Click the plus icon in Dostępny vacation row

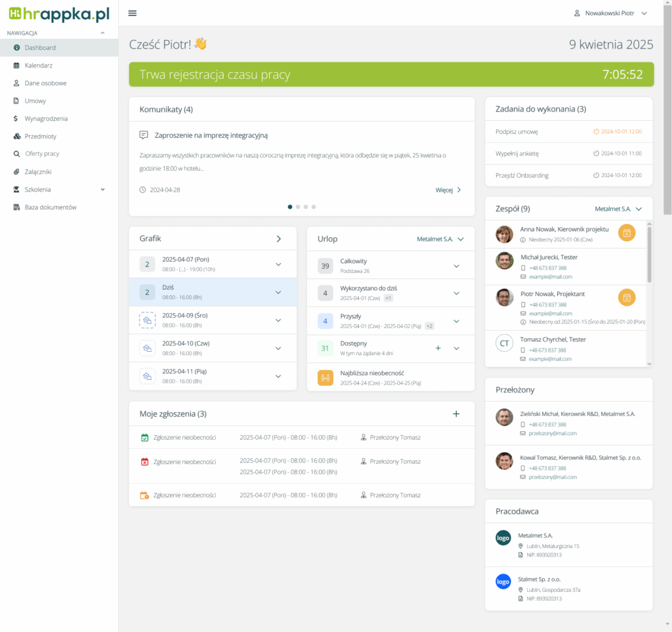pos(438,348)
